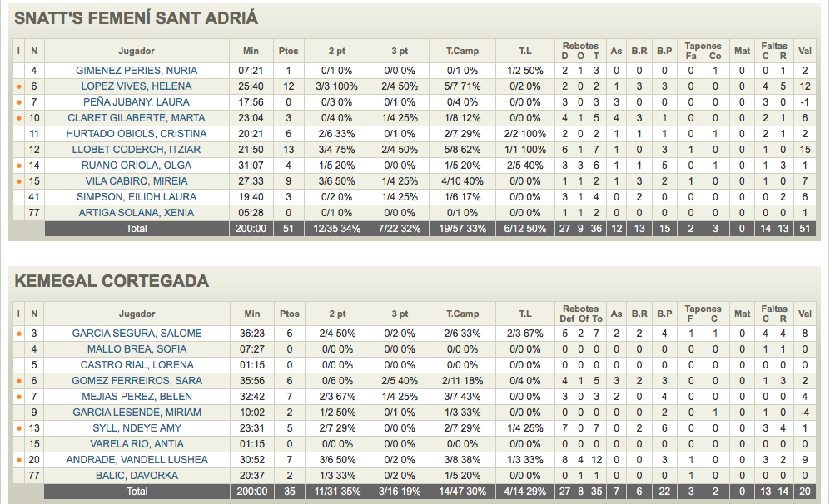Click Kemegal Cortegada team heading
The height and width of the screenshot is (504, 830).
(x=112, y=281)
